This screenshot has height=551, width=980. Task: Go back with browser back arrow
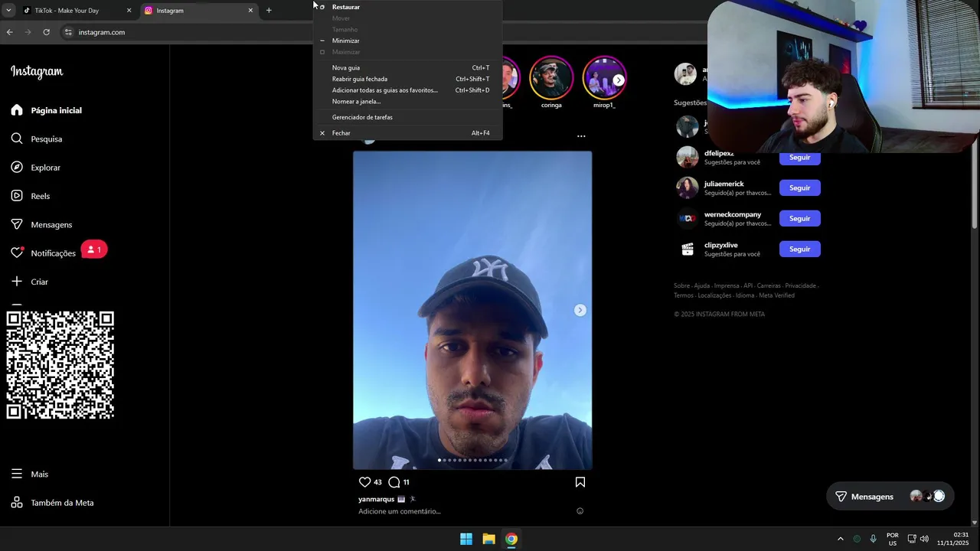point(9,32)
